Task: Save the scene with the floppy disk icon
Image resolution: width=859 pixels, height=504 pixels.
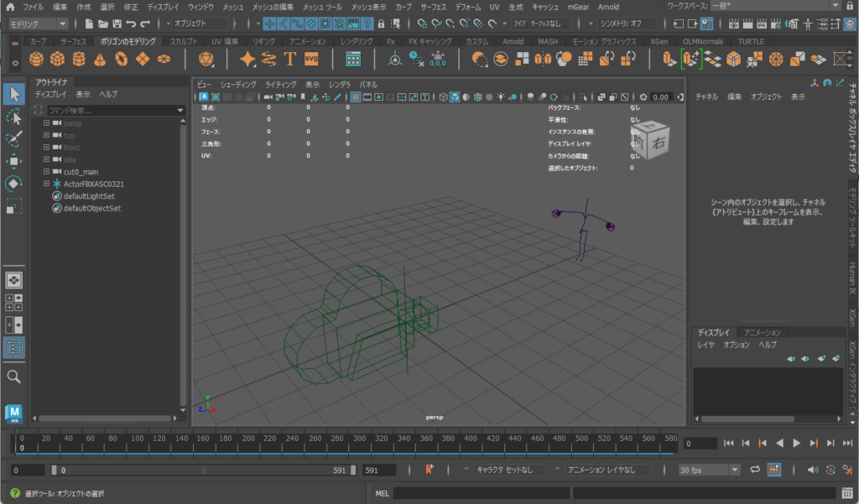Action: [x=117, y=23]
